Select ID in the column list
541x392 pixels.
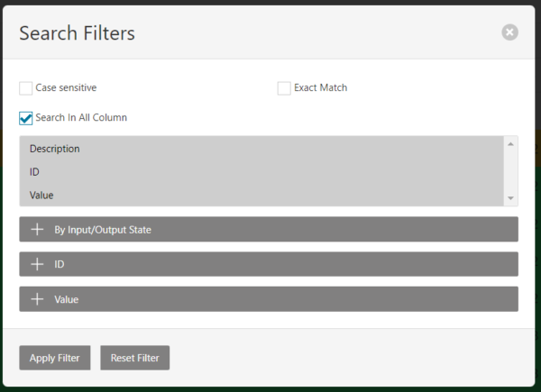tap(34, 171)
